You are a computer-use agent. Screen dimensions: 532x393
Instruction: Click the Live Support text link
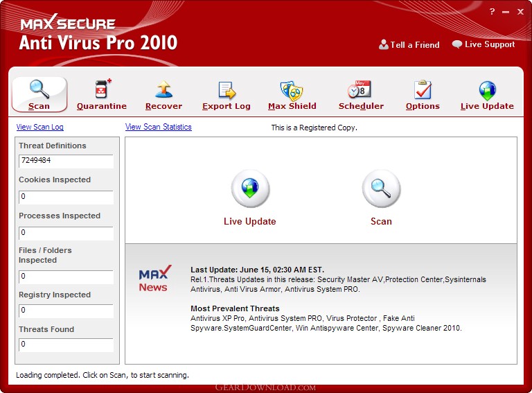point(490,44)
